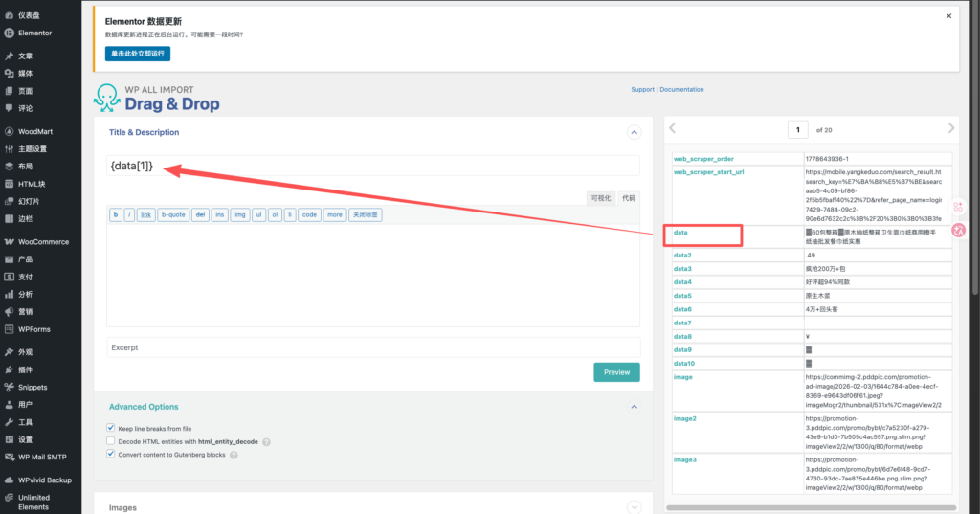
Task: Click 单击此处立即运行 update button
Action: tap(138, 54)
